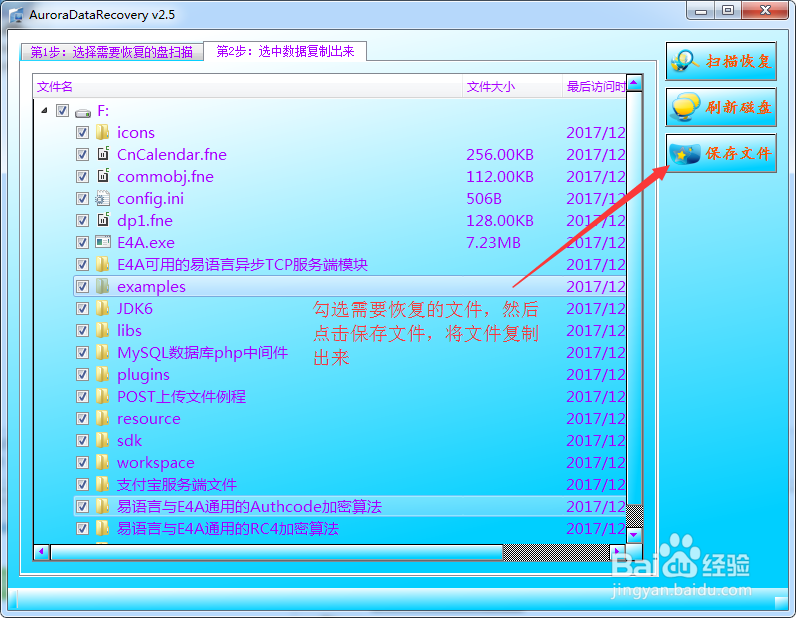Select the 支付宝服务端文件 folder name
Screen dimensions: 796x618
pos(177,484)
